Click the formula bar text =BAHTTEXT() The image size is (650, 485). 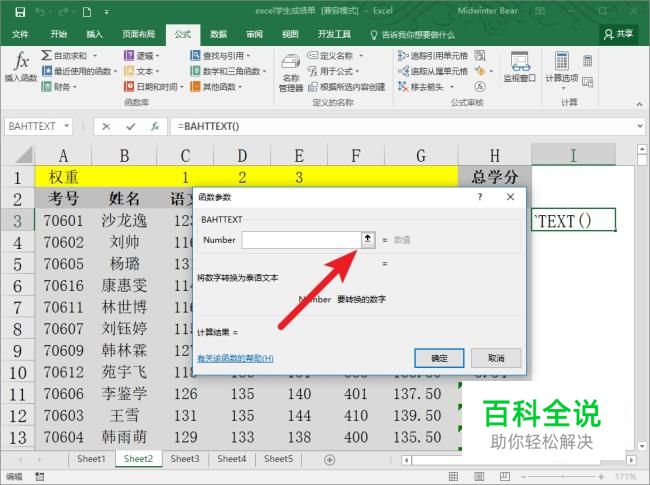point(209,126)
